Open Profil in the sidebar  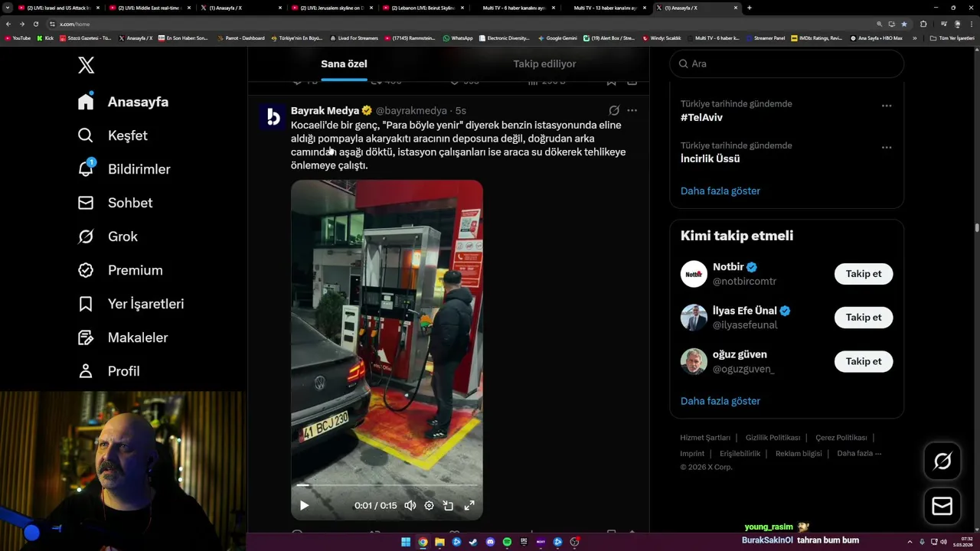[108, 371]
